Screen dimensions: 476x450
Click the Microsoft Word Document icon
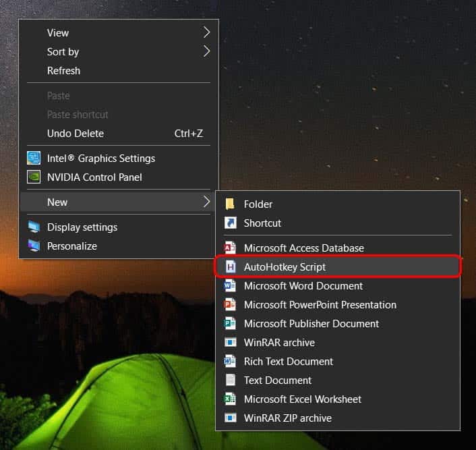click(x=230, y=286)
